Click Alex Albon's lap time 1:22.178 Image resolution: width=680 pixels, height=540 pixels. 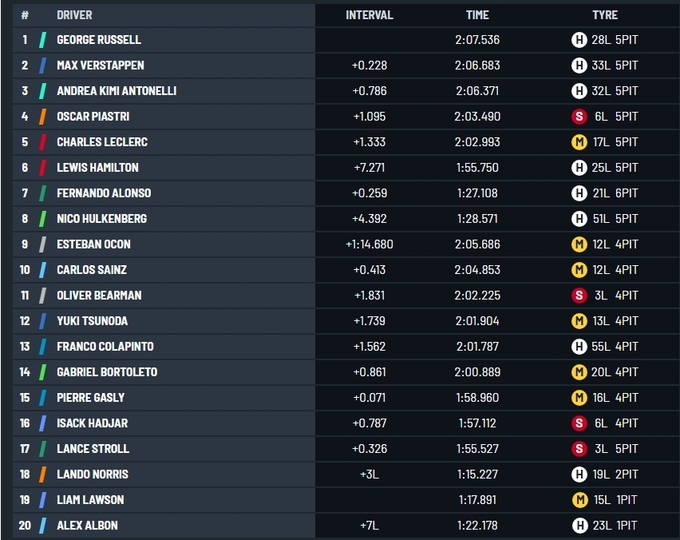477,525
